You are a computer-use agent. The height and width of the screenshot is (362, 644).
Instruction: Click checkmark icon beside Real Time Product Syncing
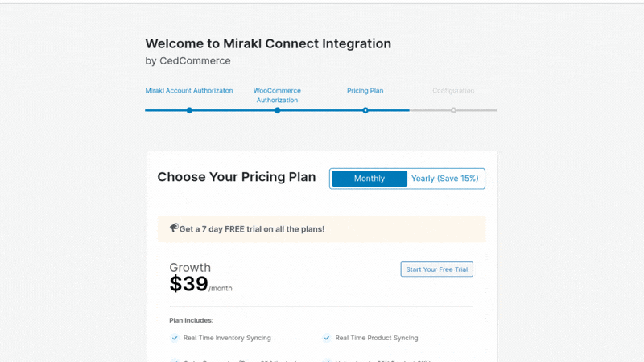tap(327, 338)
